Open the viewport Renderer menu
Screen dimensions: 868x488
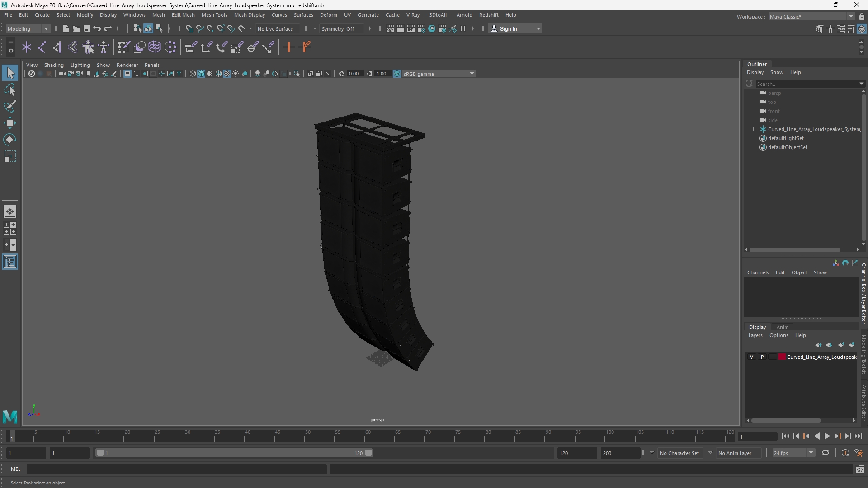click(127, 65)
